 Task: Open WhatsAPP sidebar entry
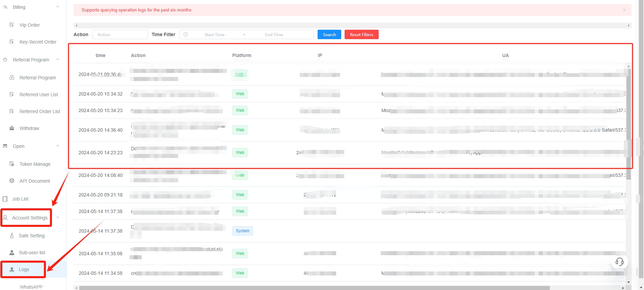[31, 287]
